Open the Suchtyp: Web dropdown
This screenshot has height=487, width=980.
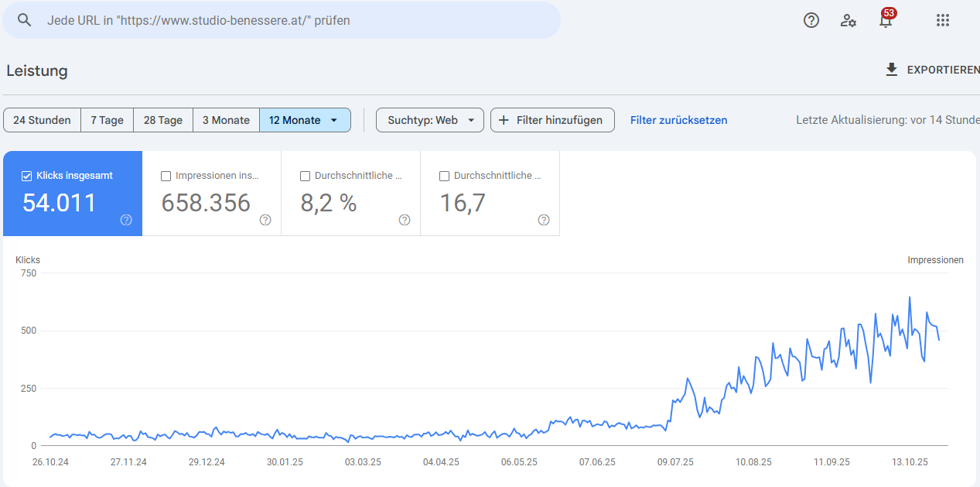tap(429, 120)
